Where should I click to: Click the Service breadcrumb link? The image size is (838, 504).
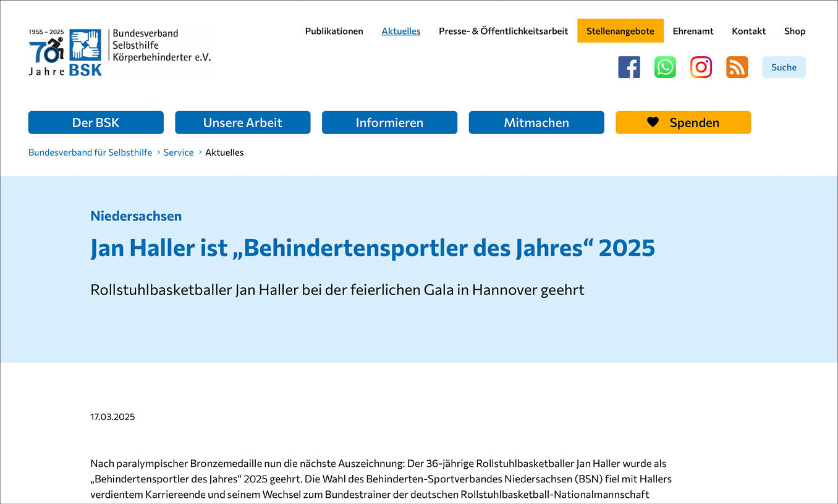(178, 152)
